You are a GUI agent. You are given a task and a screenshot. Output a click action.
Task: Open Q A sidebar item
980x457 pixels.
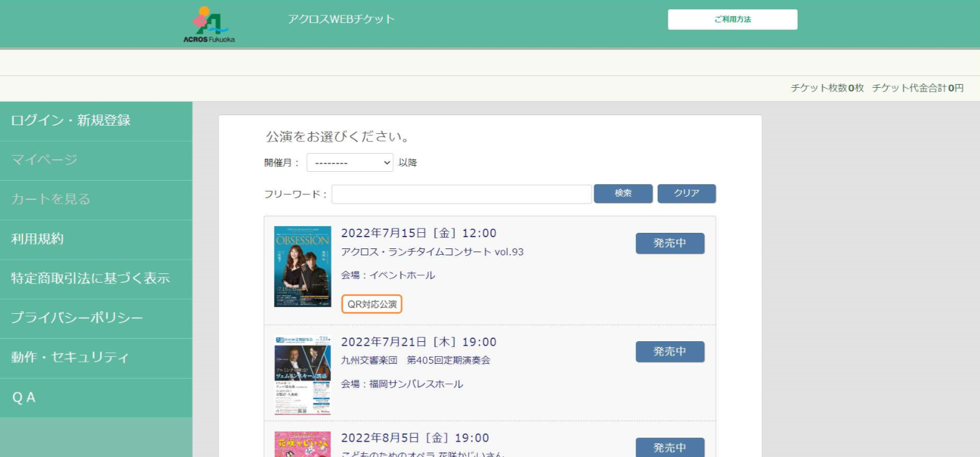96,398
